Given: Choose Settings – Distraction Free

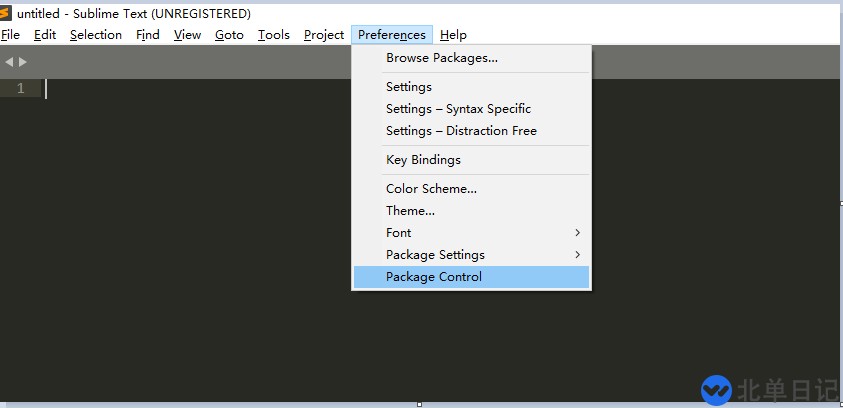Looking at the screenshot, I should click(x=461, y=131).
